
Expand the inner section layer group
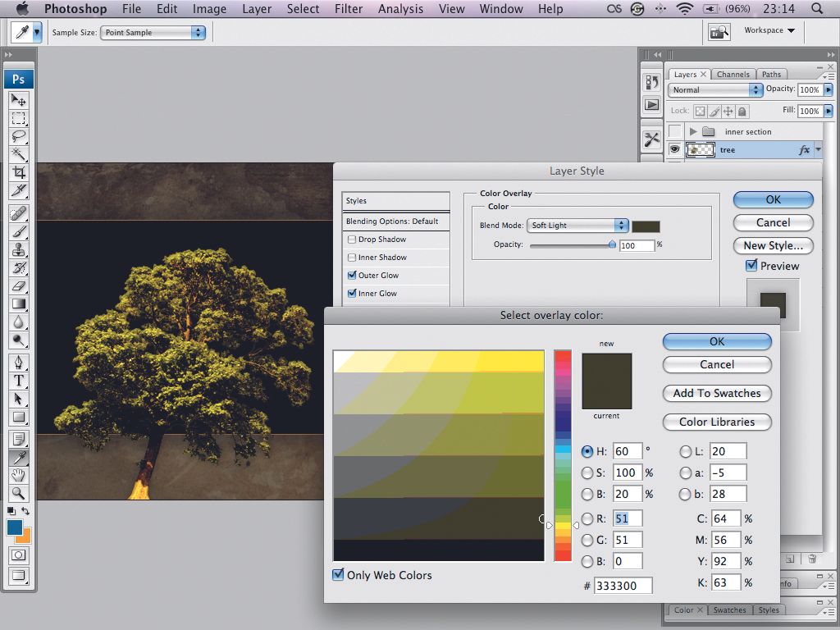tap(692, 131)
